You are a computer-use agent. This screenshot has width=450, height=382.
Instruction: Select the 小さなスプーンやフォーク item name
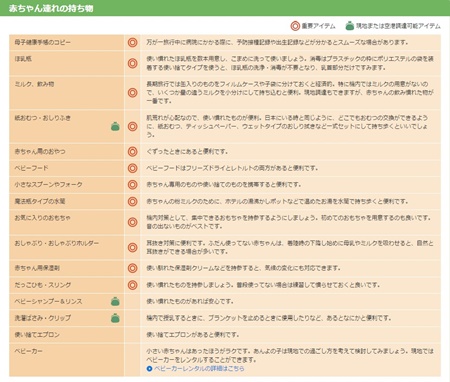click(48, 184)
